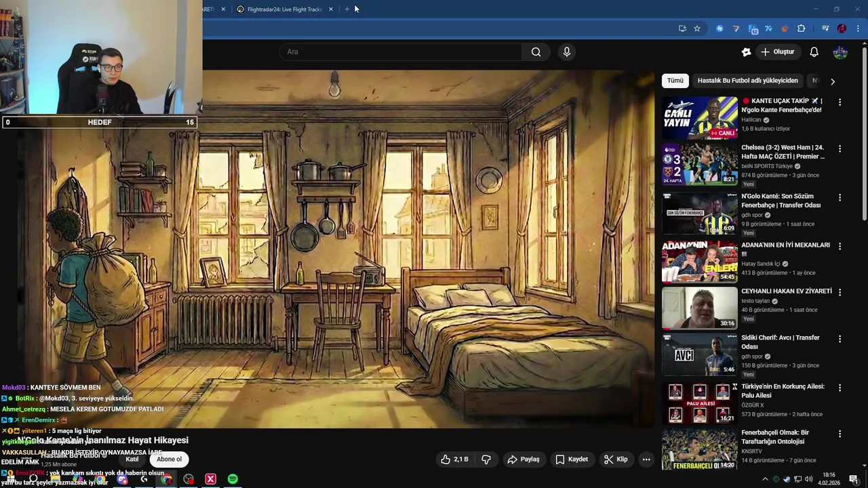The image size is (868, 488).
Task: Open Chrome from the taskbar
Action: (x=166, y=479)
